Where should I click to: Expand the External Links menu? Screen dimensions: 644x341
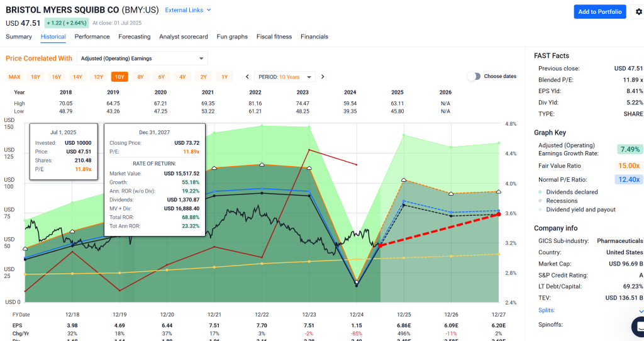coord(188,10)
